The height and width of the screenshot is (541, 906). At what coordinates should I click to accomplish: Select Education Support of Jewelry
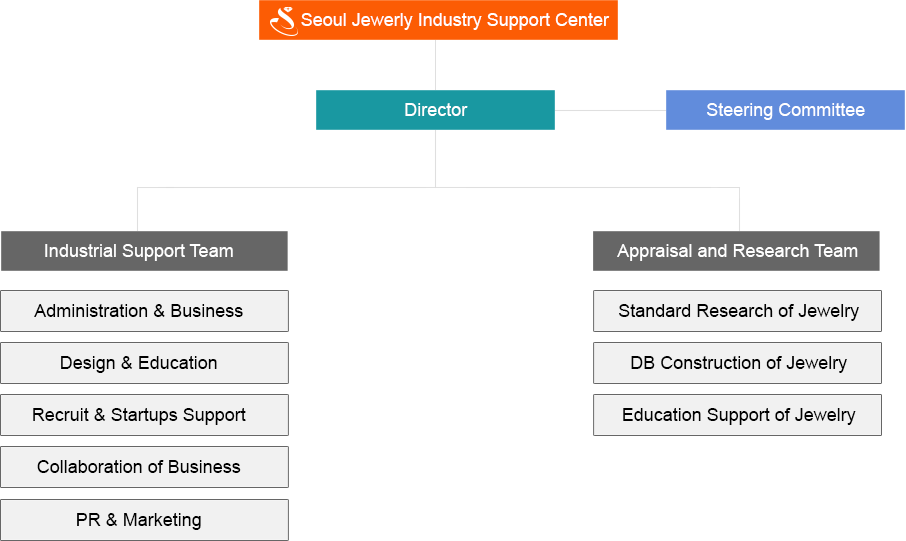pyautogui.click(x=737, y=415)
